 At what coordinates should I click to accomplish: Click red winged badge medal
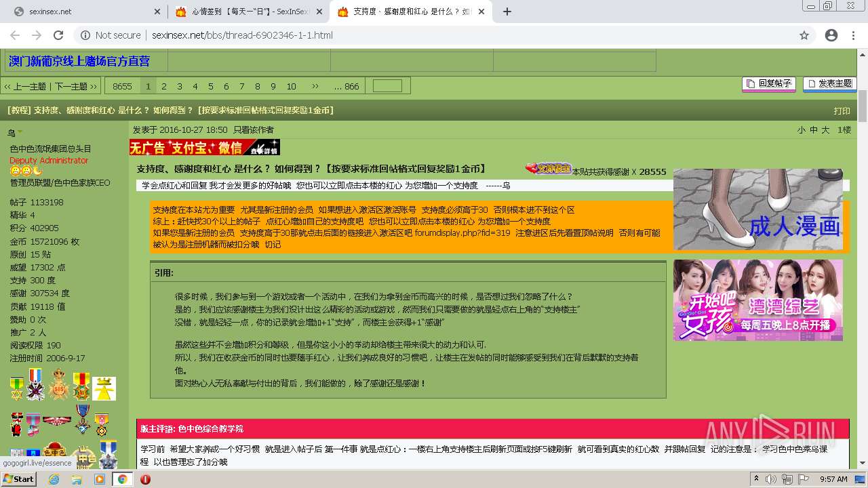point(57,421)
